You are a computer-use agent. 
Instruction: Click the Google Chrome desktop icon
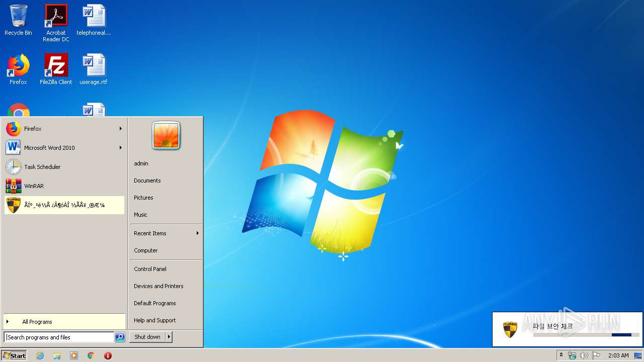coord(19,110)
